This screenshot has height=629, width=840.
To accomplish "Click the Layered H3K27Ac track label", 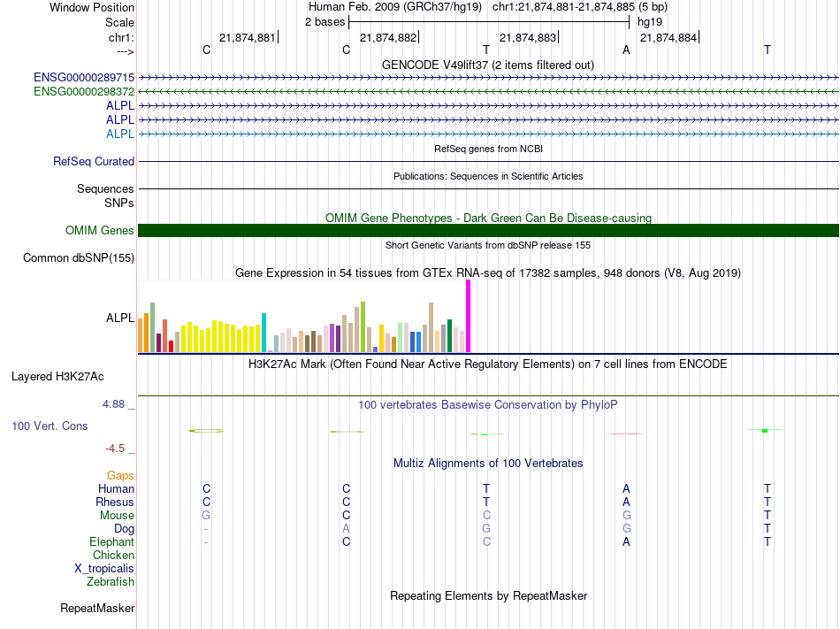I will 57,377.
